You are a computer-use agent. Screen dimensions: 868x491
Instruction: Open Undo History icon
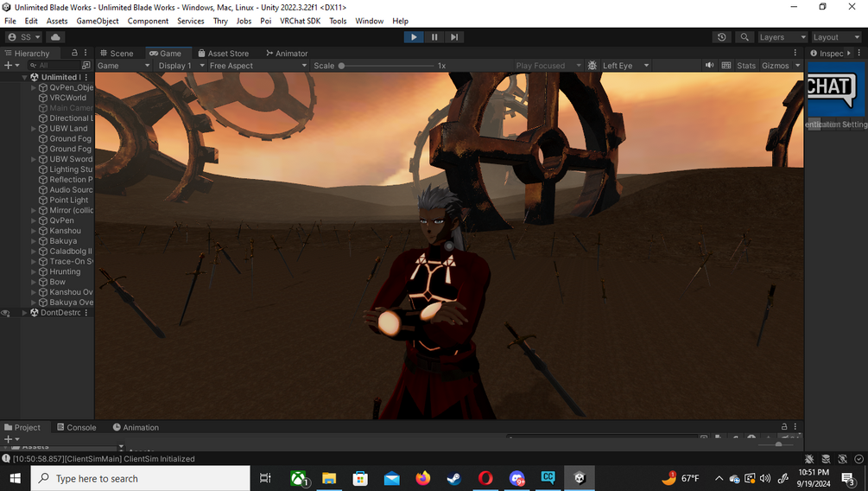(721, 37)
